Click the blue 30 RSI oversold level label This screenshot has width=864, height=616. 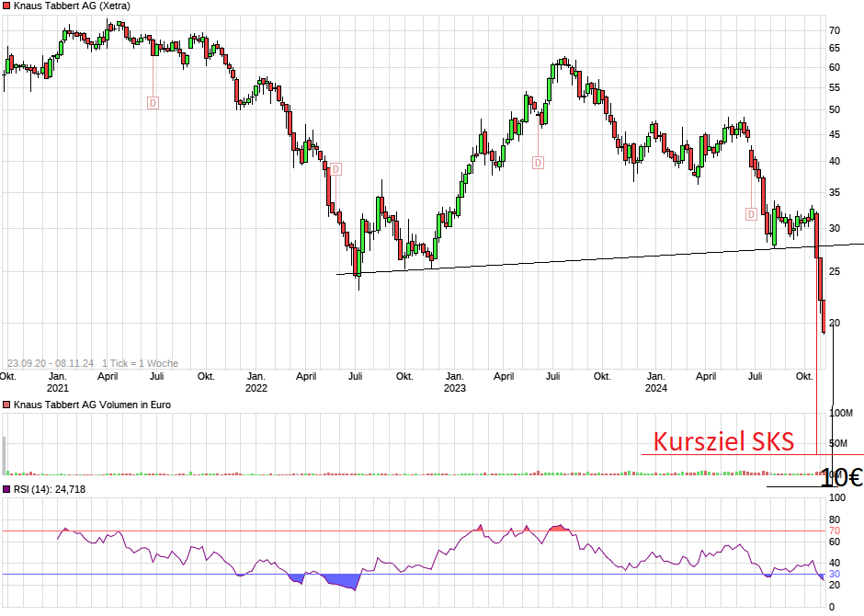[835, 574]
